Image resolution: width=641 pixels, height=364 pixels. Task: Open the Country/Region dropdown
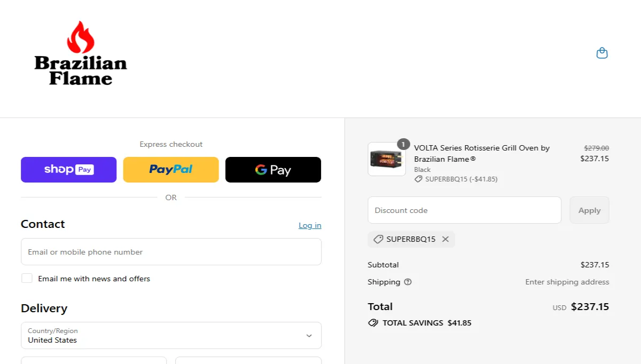pyautogui.click(x=171, y=335)
